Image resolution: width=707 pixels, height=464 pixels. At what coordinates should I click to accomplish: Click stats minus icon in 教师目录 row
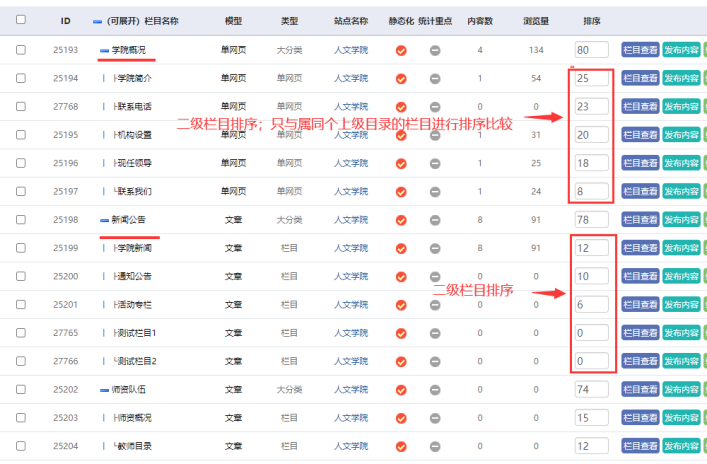(435, 446)
